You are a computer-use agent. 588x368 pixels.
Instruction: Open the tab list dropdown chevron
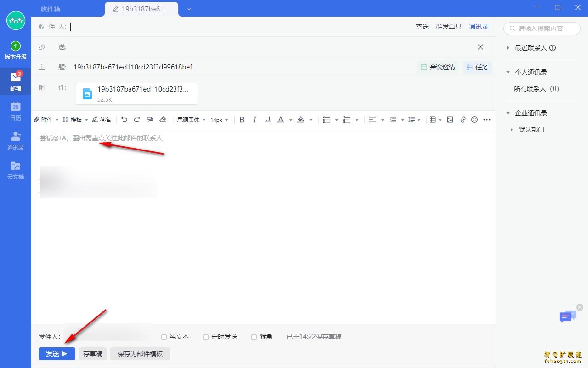pyautogui.click(x=189, y=9)
